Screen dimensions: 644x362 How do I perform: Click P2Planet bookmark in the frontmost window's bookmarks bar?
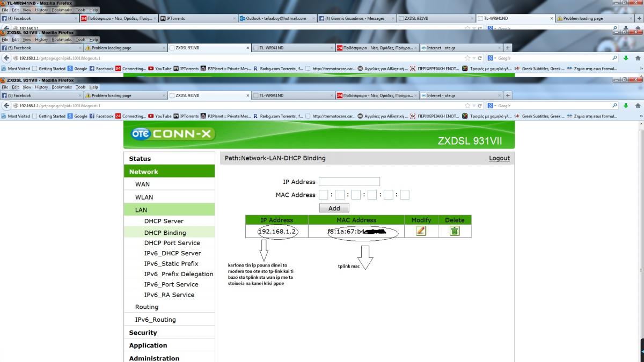tap(225, 116)
